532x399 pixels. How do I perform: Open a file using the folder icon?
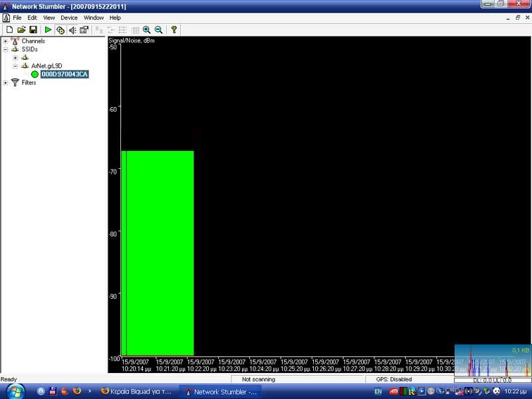click(x=21, y=30)
